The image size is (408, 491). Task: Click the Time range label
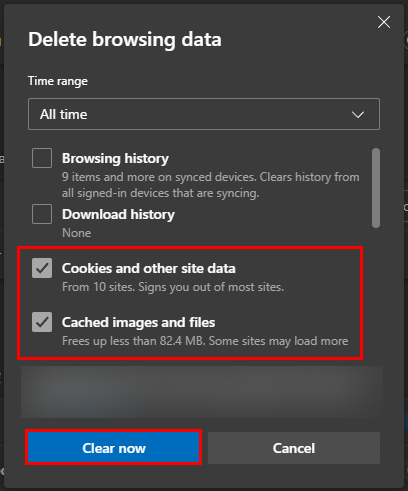tap(58, 81)
